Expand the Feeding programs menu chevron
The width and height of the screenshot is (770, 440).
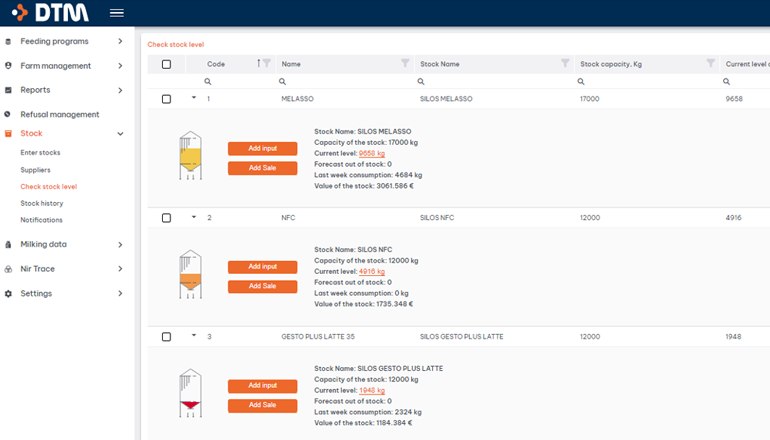[x=120, y=41]
